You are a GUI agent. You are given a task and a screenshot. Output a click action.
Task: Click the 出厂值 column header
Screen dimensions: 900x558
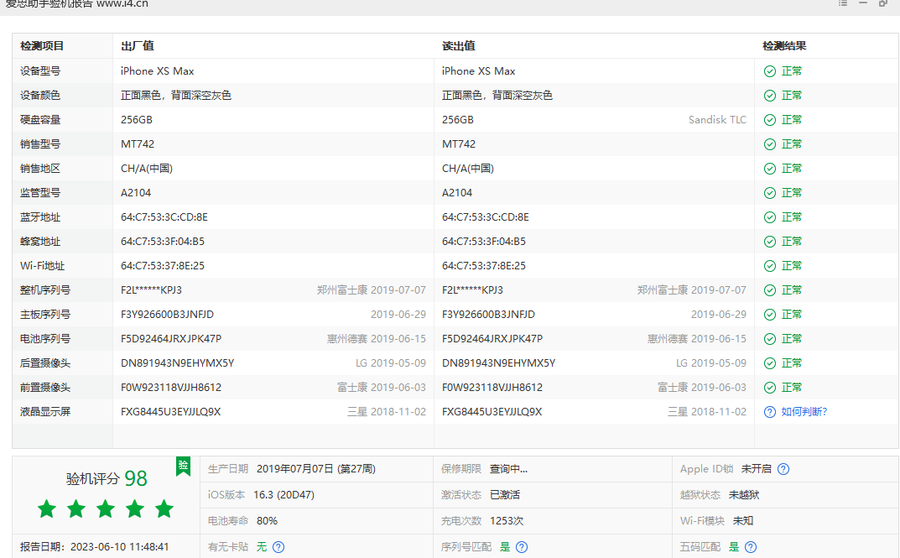pos(137,46)
